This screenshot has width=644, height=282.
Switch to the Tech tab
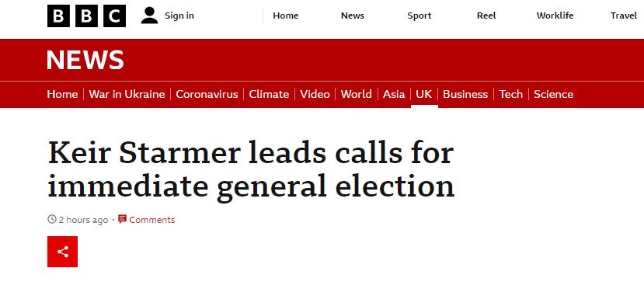click(511, 95)
